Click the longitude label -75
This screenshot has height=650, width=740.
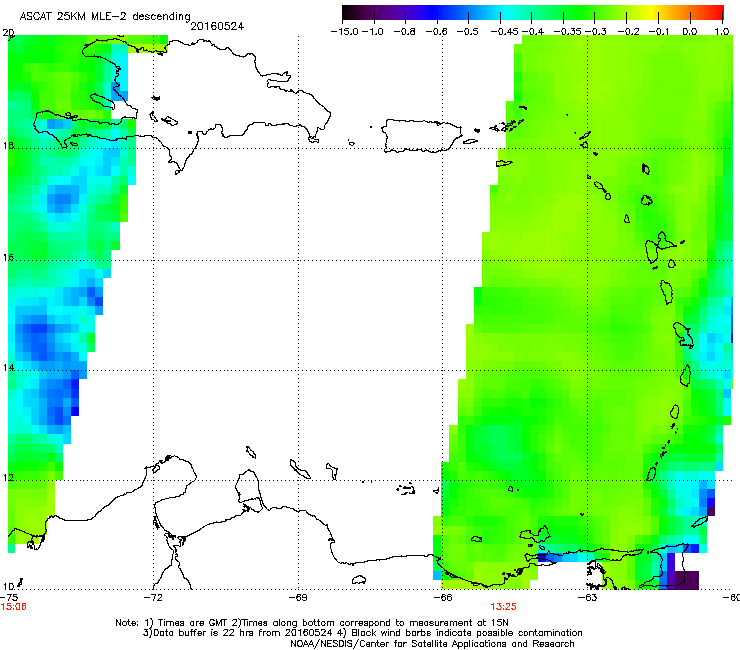8,597
